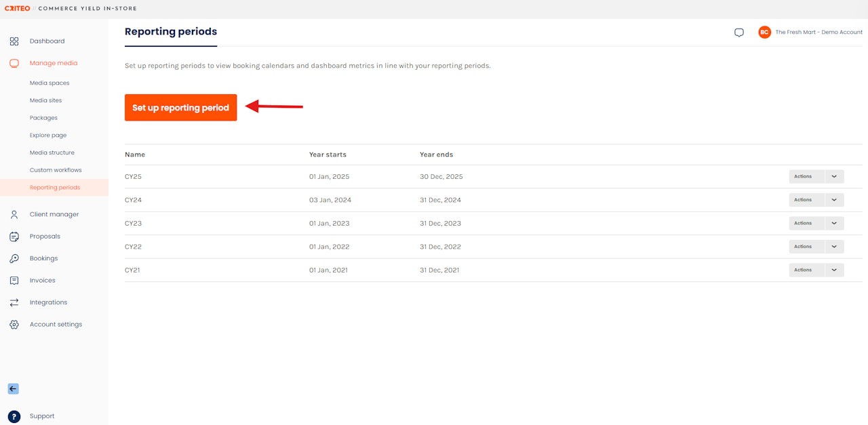Click the Client manager person icon

click(14, 214)
